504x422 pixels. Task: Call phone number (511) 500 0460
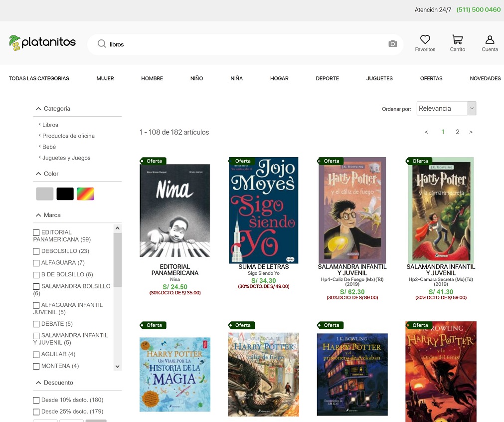(x=479, y=9)
